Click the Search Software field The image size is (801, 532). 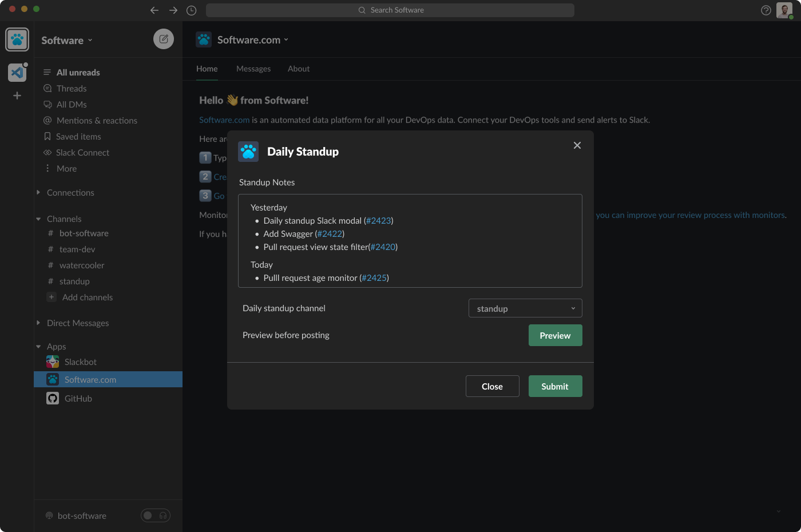(390, 10)
